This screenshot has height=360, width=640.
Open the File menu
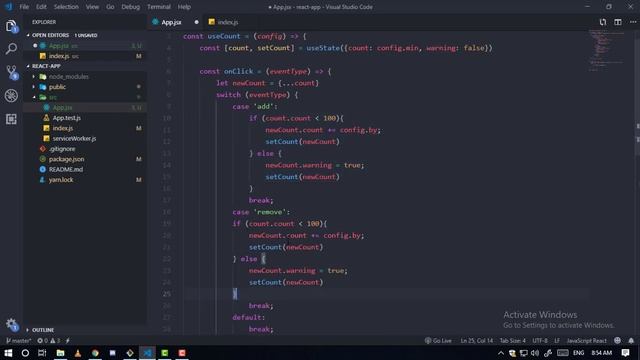pos(24,7)
